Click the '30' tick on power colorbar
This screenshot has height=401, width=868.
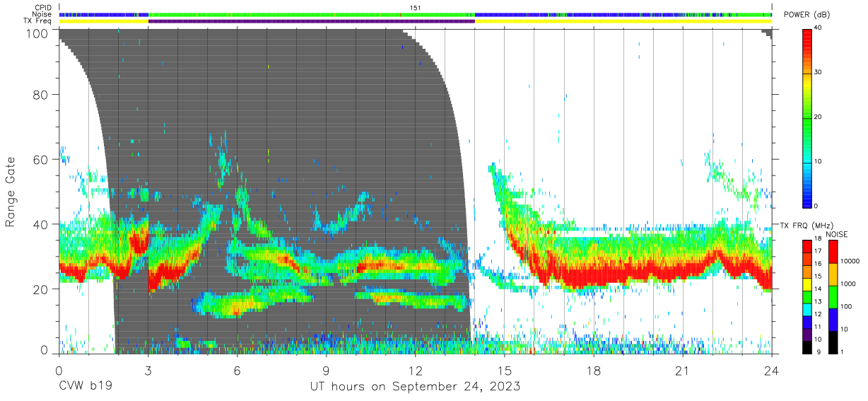click(819, 72)
